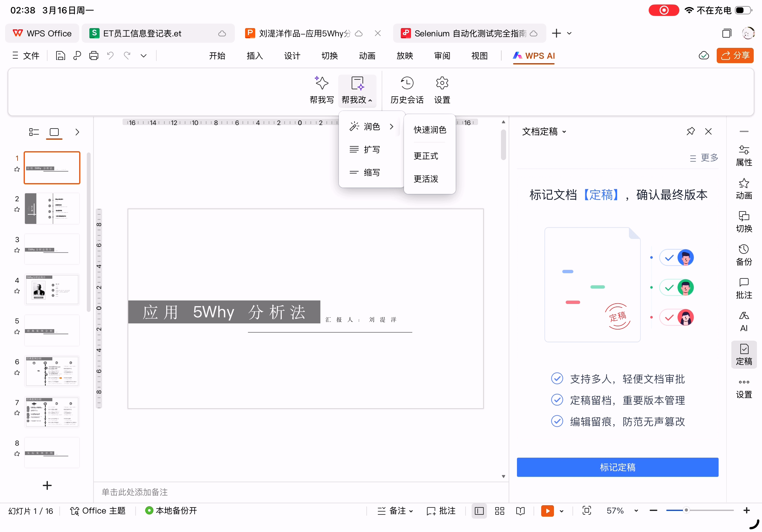The image size is (762, 532).
Task: Click the print icon in toolbar
Action: click(93, 56)
